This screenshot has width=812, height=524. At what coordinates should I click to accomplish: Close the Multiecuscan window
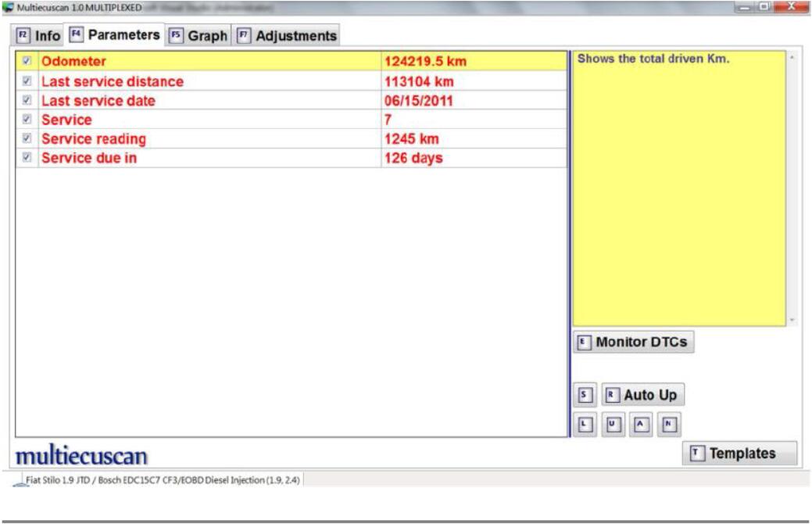791,7
